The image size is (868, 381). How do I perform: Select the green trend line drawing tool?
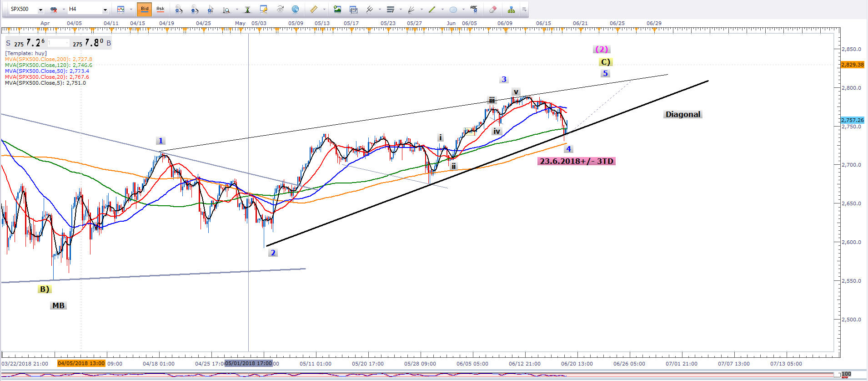(431, 9)
